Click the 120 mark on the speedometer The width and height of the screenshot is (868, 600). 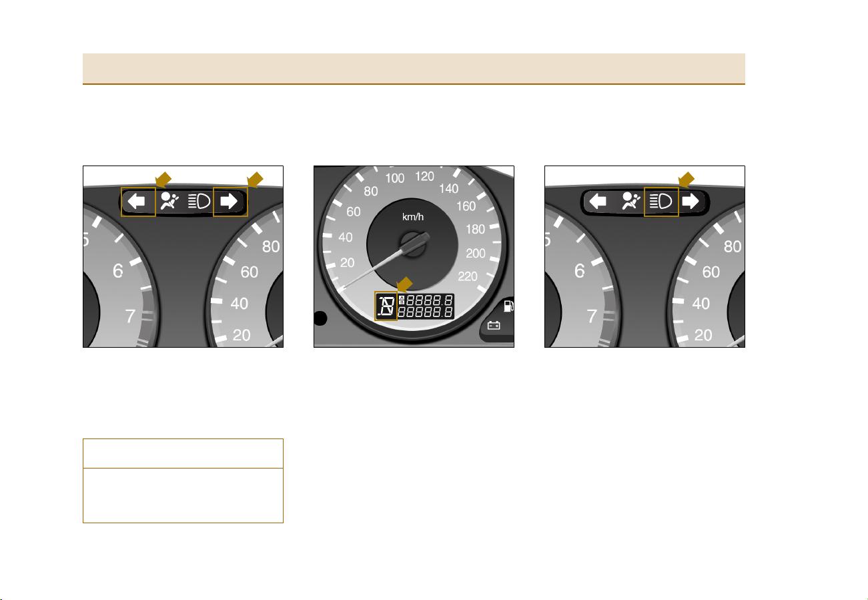(x=425, y=177)
